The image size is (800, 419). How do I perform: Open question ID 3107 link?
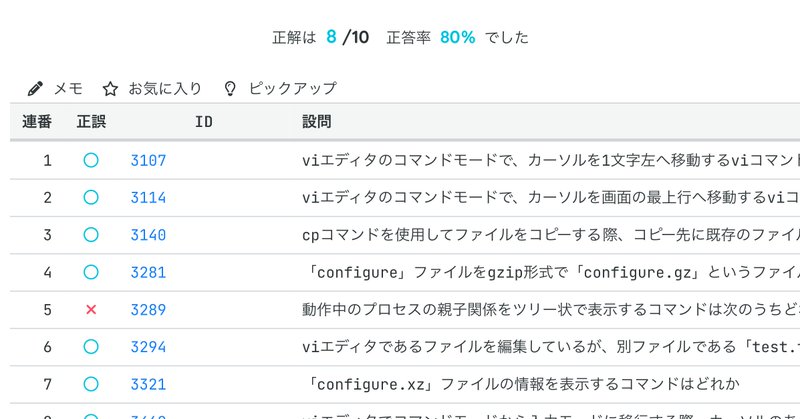(x=148, y=160)
